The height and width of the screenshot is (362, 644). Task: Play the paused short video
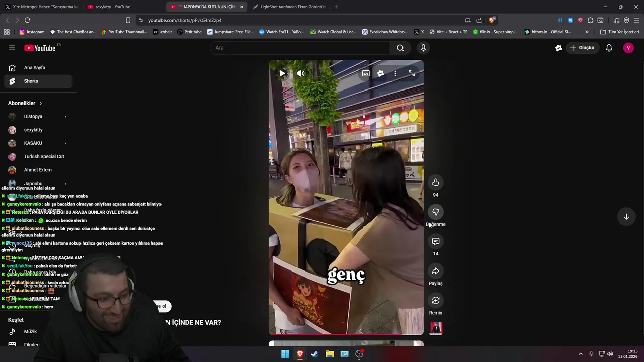pos(282,73)
